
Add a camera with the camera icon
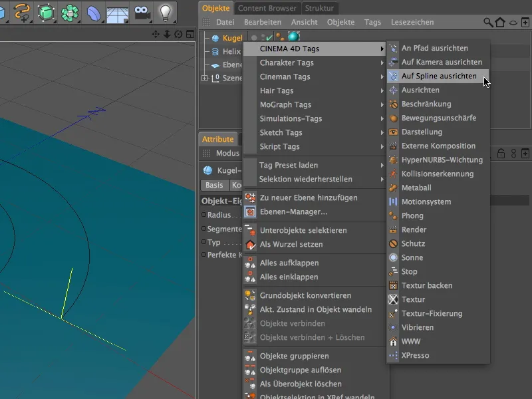(141, 13)
